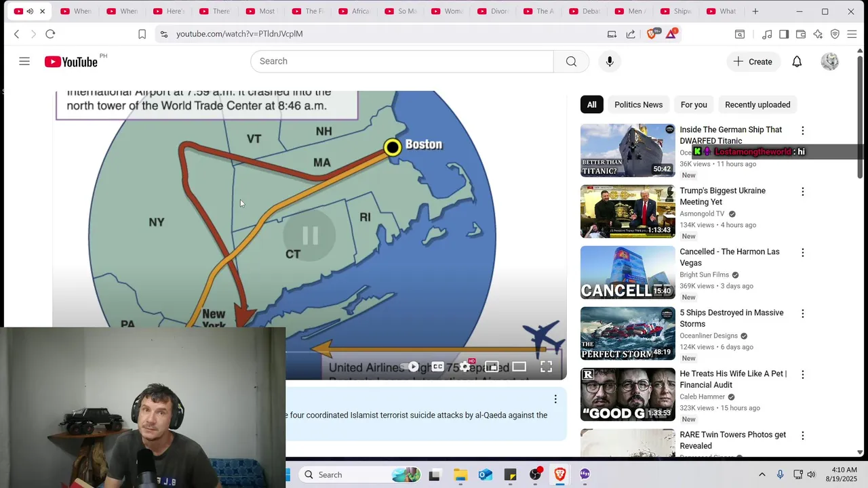Image resolution: width=868 pixels, height=488 pixels.
Task: Open 'Inside The German Ship' video thumbnail
Action: (x=628, y=150)
